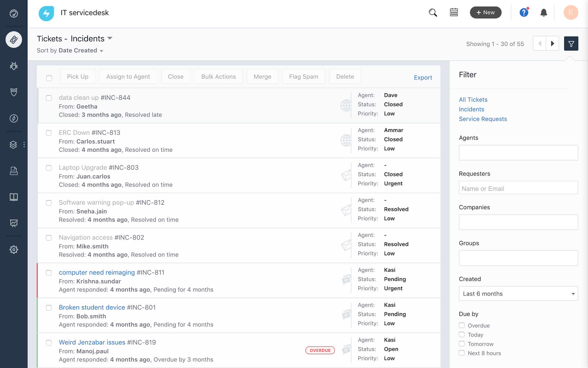Enable the Overdue due-by filter

click(x=462, y=325)
